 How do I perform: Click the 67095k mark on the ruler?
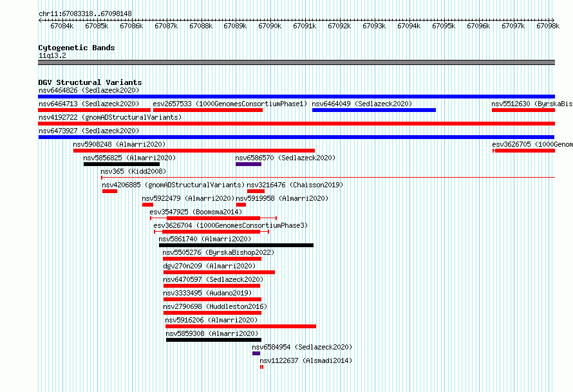point(444,26)
